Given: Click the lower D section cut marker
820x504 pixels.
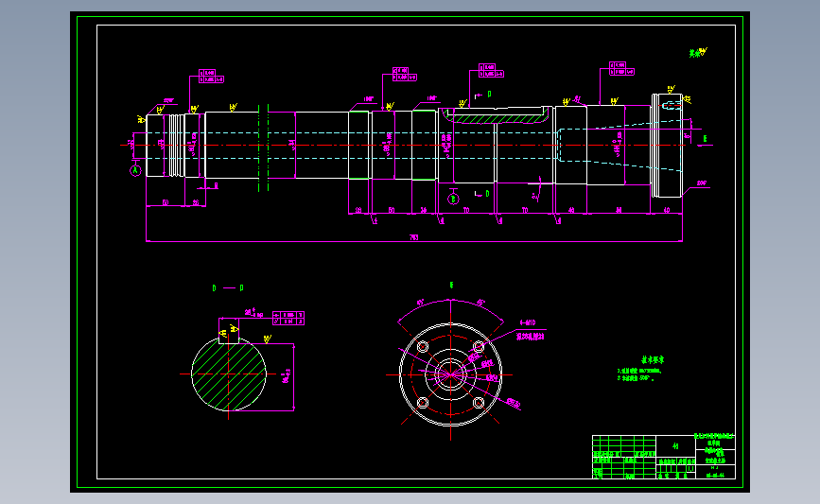Looking at the screenshot, I should click(x=482, y=194).
